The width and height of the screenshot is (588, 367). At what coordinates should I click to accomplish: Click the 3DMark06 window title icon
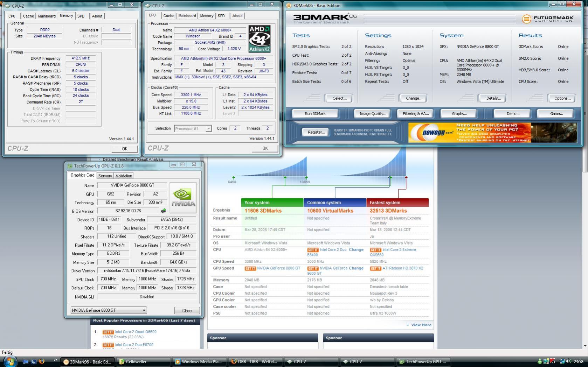(289, 5)
